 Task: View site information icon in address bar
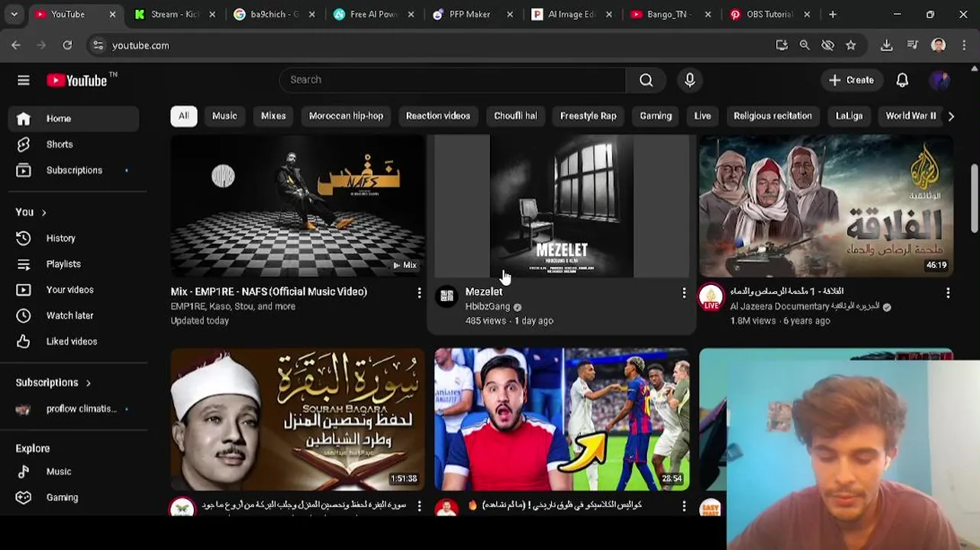98,45
